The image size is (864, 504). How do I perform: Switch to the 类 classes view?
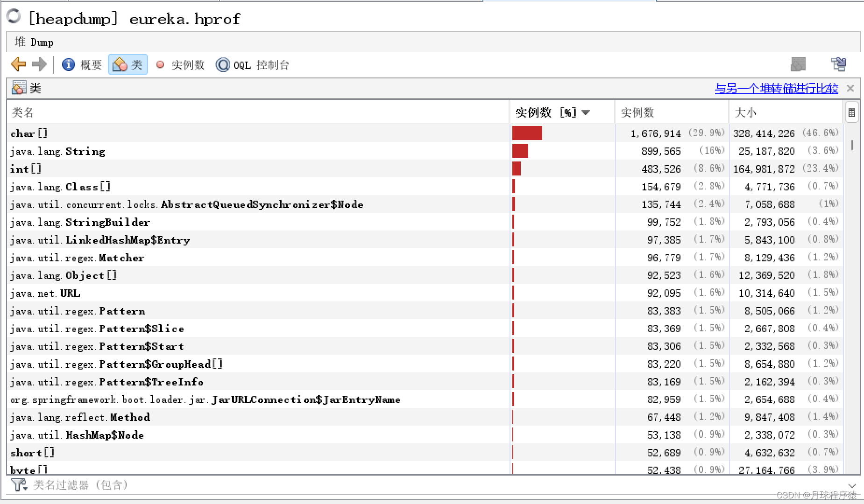pyautogui.click(x=128, y=64)
